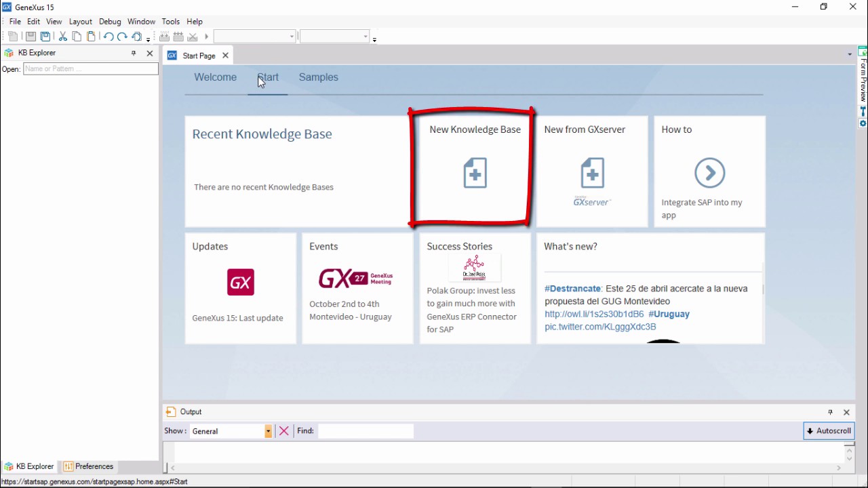Click in the Open Name or Pattern field
The height and width of the screenshot is (488, 868).
pos(91,68)
